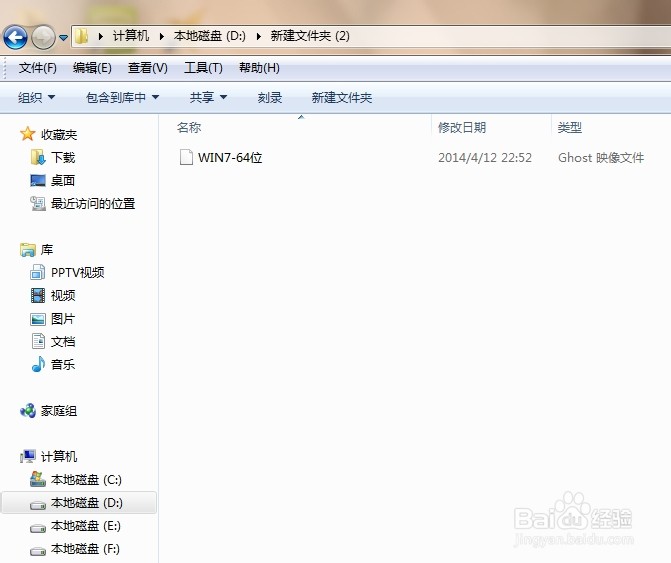Click the 文档 library icon
The image size is (671, 563).
coord(38,341)
